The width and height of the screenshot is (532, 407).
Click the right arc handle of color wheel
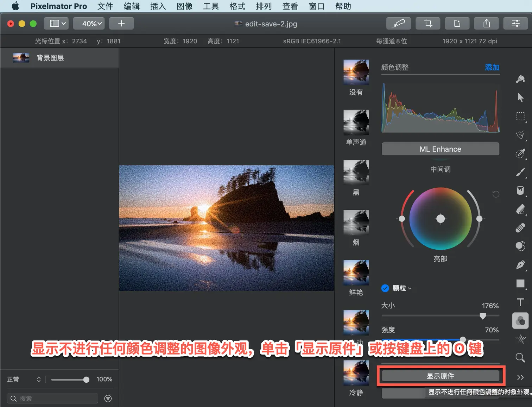click(479, 219)
